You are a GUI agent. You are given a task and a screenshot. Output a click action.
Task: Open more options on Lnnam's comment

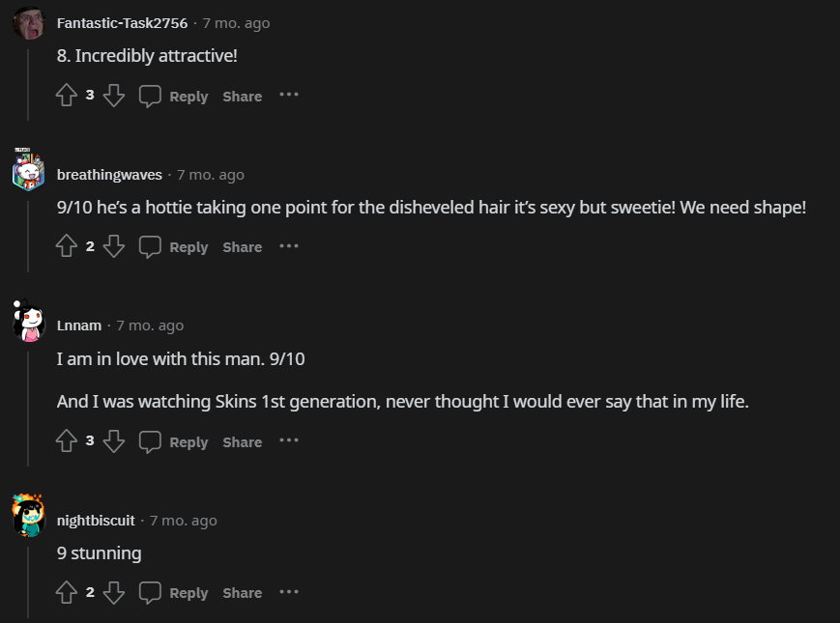[x=289, y=440]
